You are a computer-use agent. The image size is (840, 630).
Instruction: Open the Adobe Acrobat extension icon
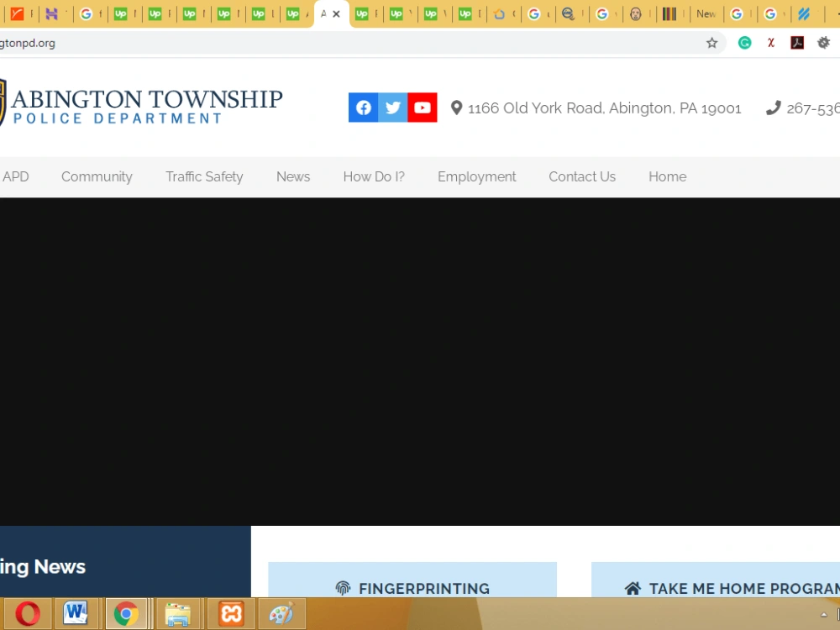(797, 43)
